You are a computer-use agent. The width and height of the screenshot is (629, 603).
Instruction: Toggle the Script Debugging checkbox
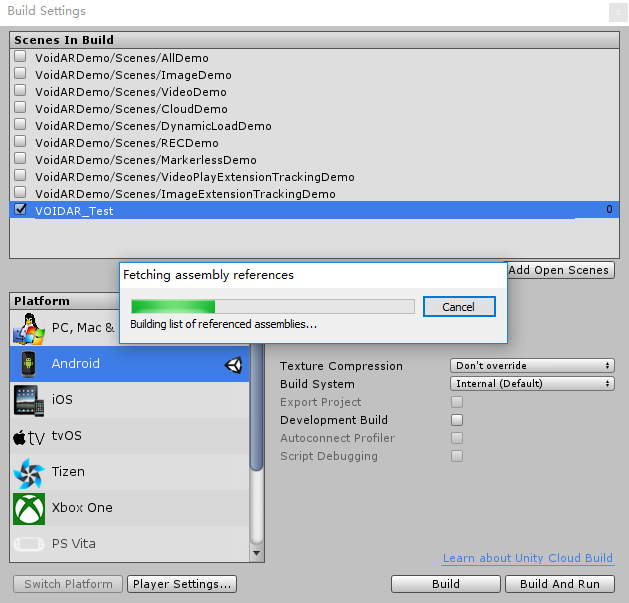[x=457, y=456]
